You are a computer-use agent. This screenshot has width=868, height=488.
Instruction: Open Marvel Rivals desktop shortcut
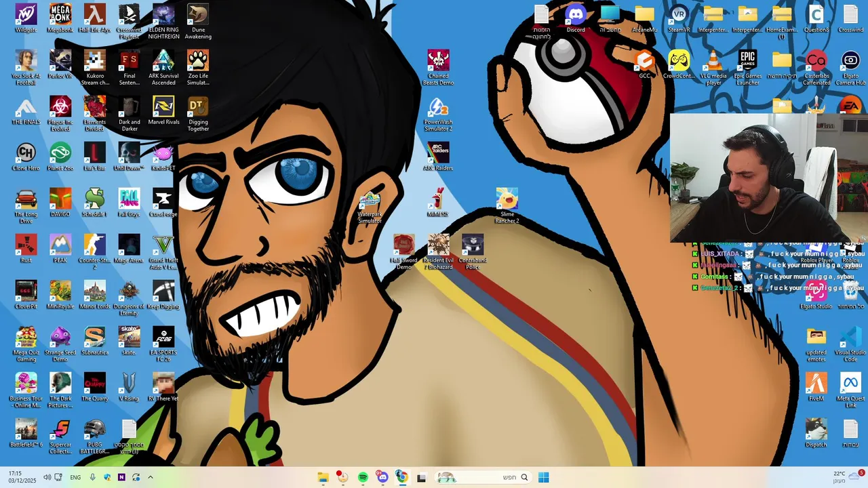(163, 110)
